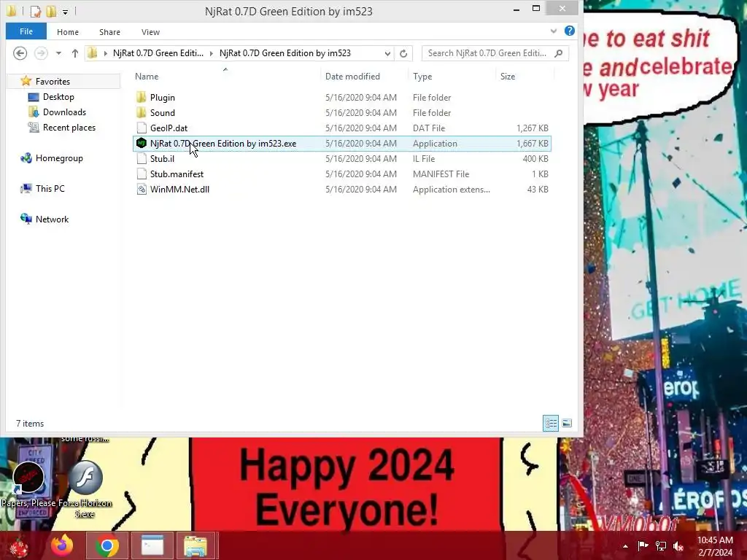Expand the address bar history dropdown

[388, 53]
